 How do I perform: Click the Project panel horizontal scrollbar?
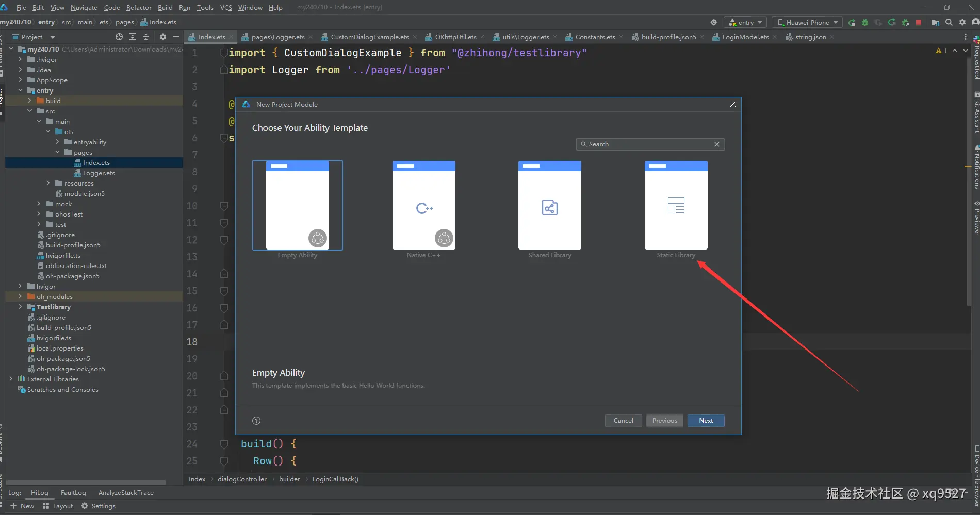86,483
